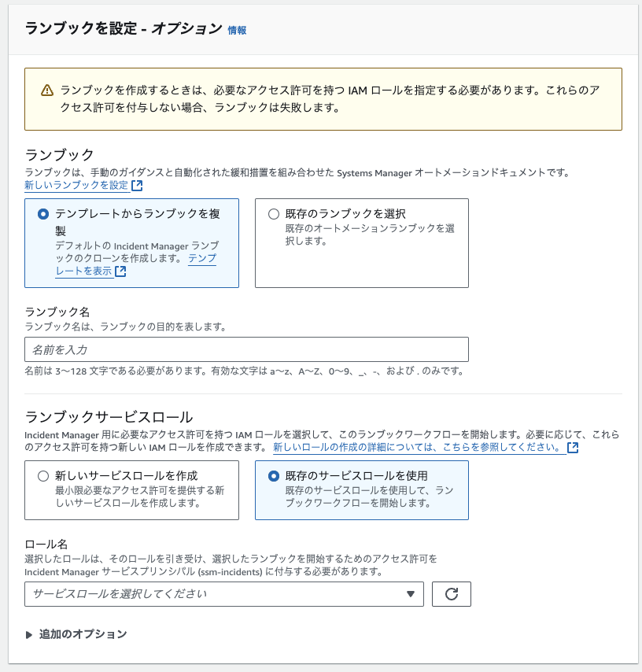Click the 既存のランブックを選択 option card

(x=362, y=243)
